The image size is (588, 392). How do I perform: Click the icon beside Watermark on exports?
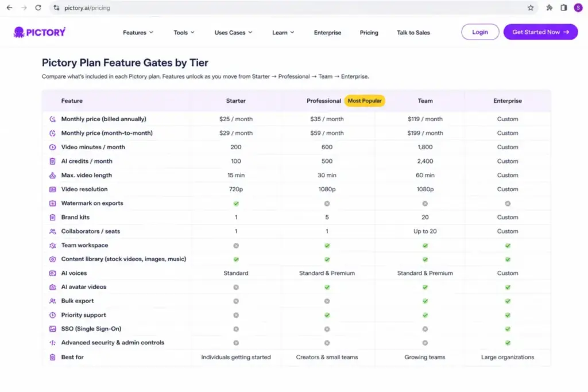point(52,203)
